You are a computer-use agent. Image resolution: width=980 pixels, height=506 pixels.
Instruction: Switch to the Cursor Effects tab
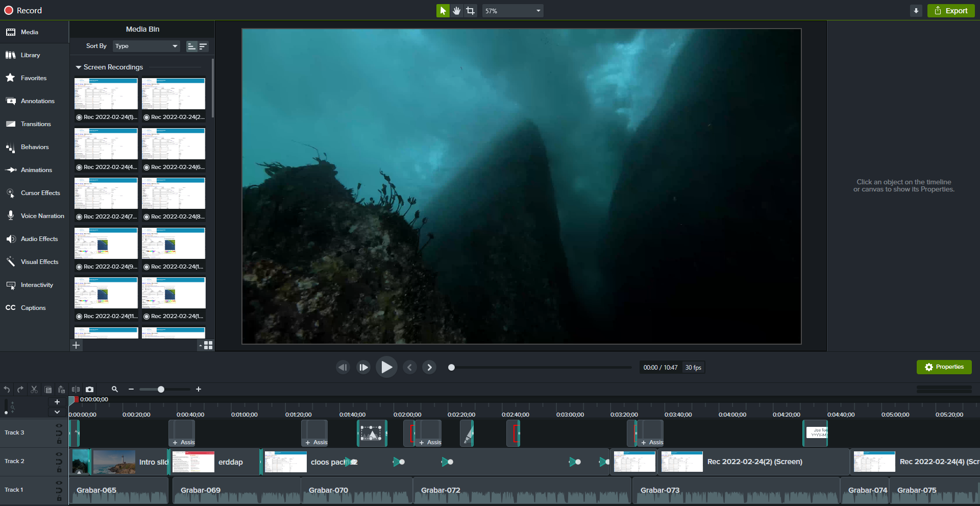point(40,193)
